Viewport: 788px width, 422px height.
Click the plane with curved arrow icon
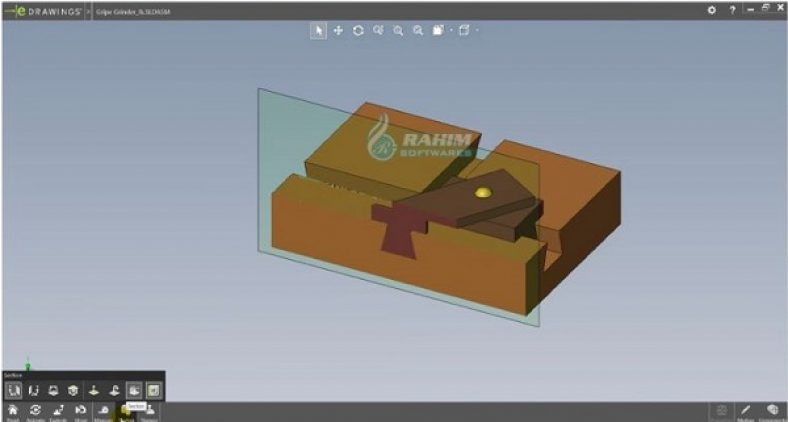114,390
